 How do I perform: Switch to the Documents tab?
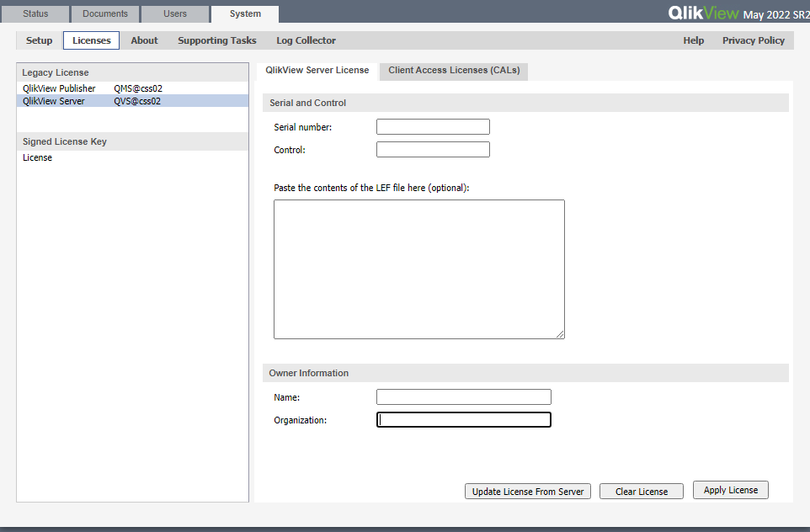click(105, 14)
